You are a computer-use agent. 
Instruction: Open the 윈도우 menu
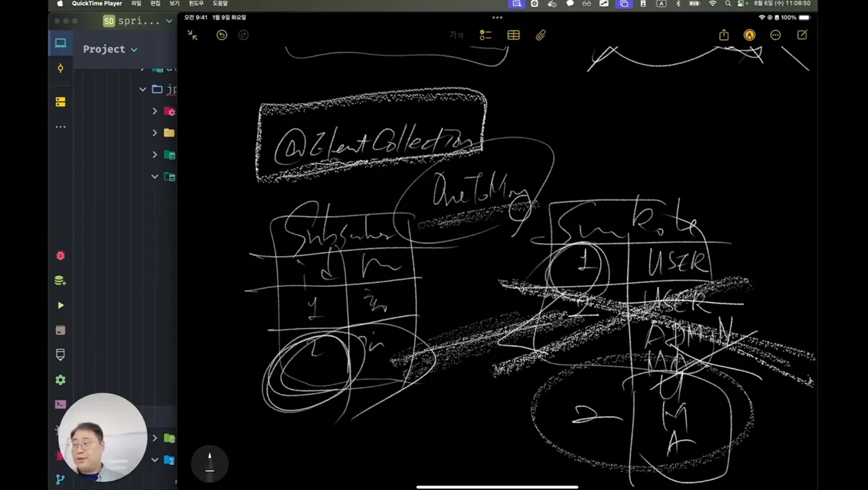click(x=197, y=3)
